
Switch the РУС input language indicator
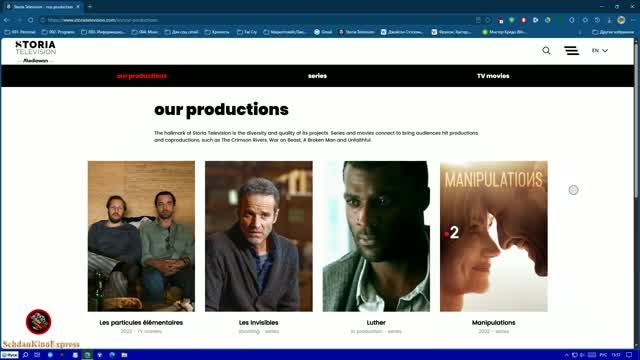(x=603, y=355)
